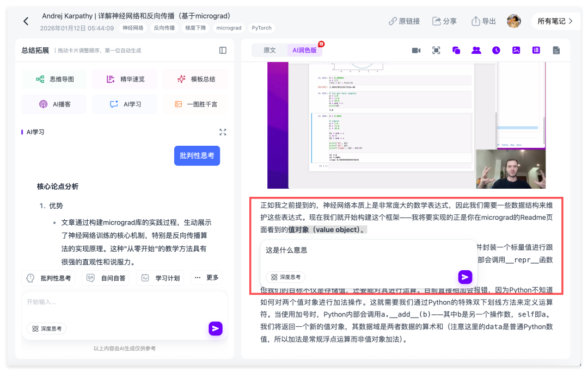Click the 自问自答 quick-action chip

point(106,278)
